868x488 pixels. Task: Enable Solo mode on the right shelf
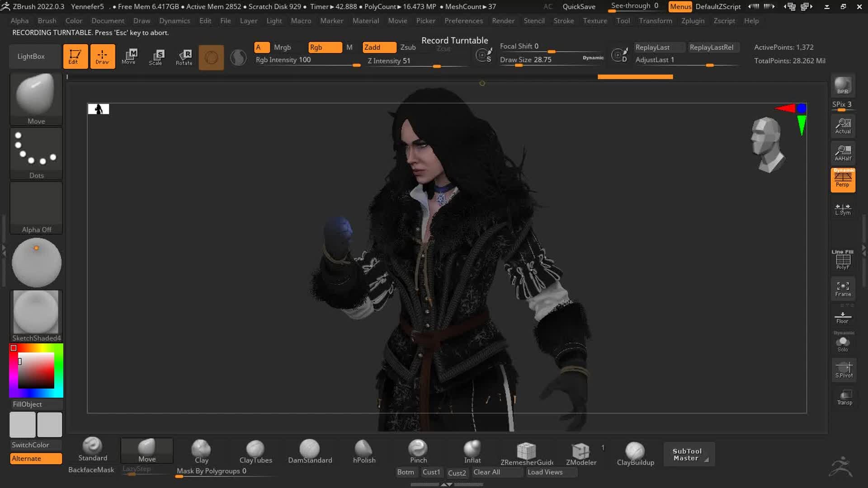(843, 343)
